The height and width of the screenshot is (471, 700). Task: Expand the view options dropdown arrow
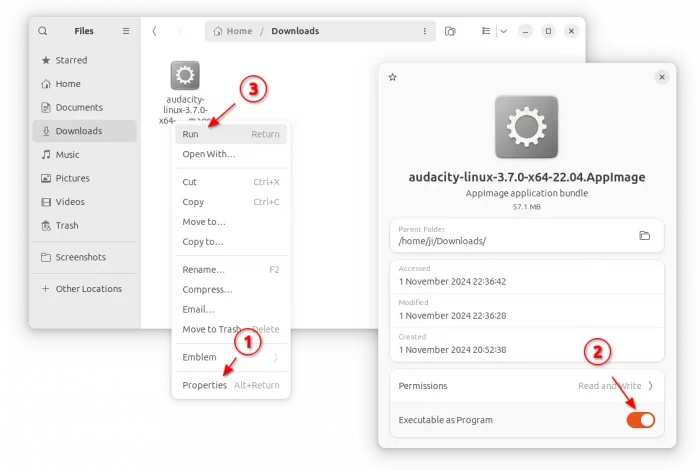[x=504, y=31]
